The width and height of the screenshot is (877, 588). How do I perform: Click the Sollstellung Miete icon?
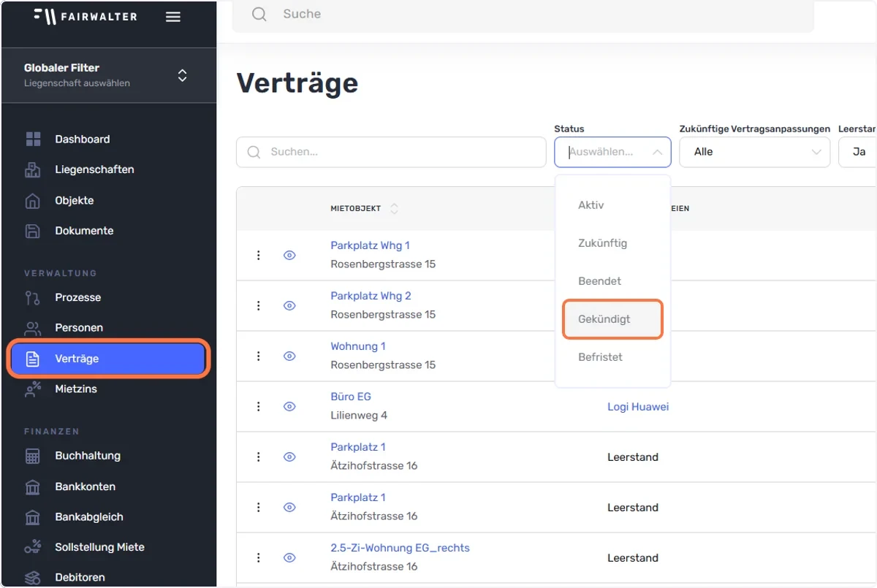point(33,547)
